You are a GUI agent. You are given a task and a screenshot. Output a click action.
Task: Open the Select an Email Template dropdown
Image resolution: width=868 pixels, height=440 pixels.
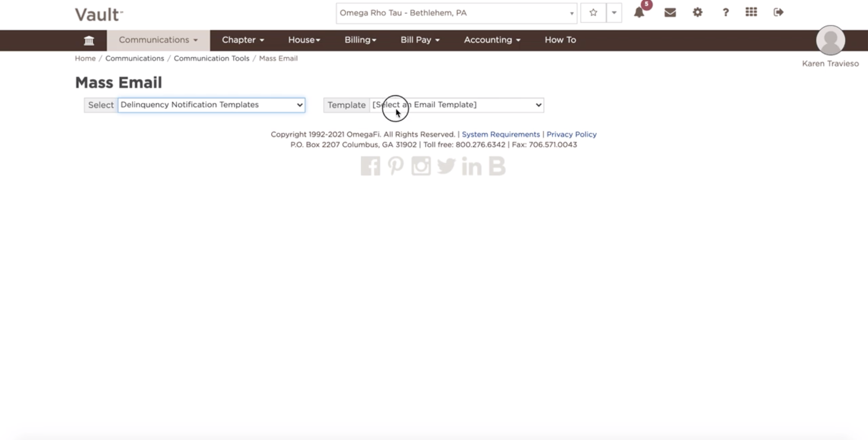[x=456, y=105]
